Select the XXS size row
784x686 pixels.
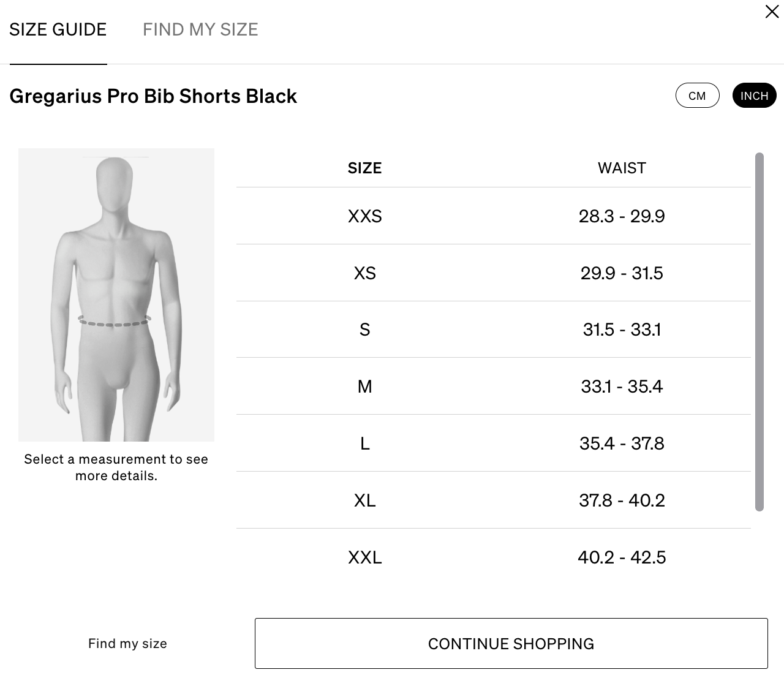[x=494, y=216]
